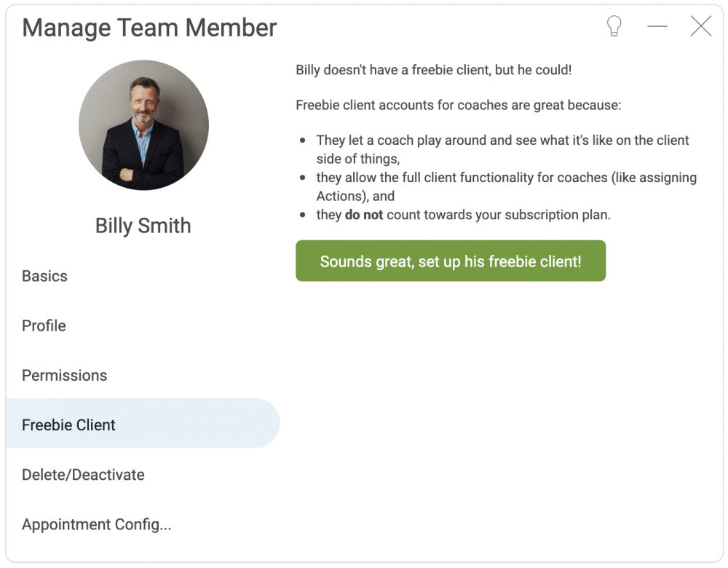Click the bullet about full client functionality
The width and height of the screenshot is (728, 568).
pyautogui.click(x=507, y=186)
